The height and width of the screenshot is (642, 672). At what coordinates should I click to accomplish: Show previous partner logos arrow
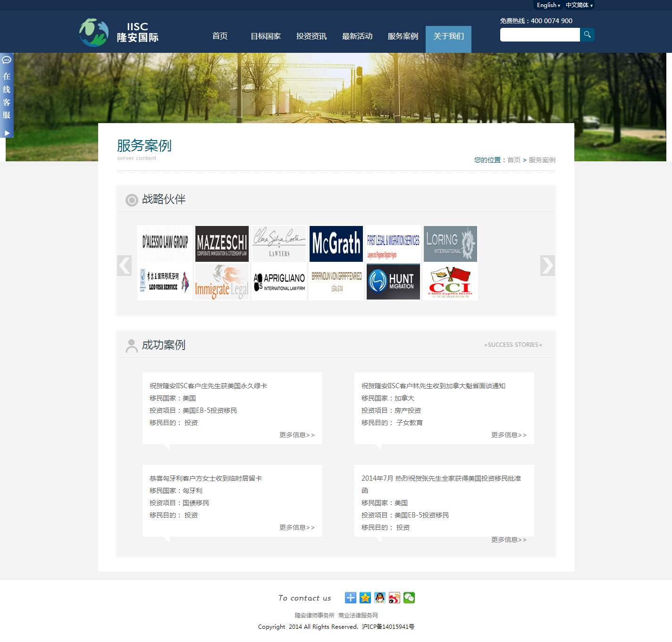(124, 266)
